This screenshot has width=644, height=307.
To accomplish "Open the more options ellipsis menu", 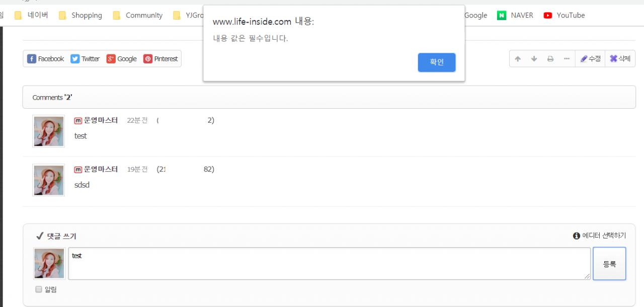I will point(567,59).
